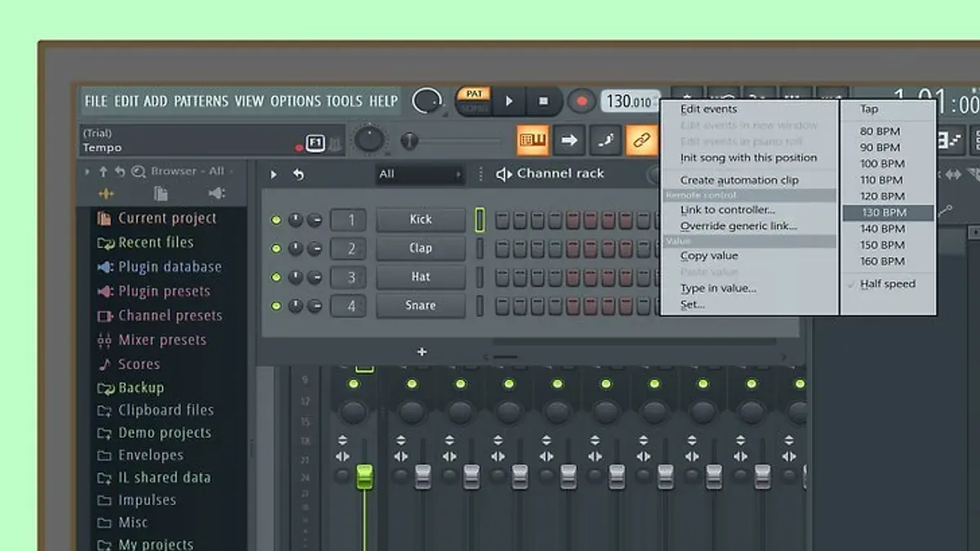980x551 pixels.
Task: Open Plugin presets folder
Action: (x=154, y=291)
